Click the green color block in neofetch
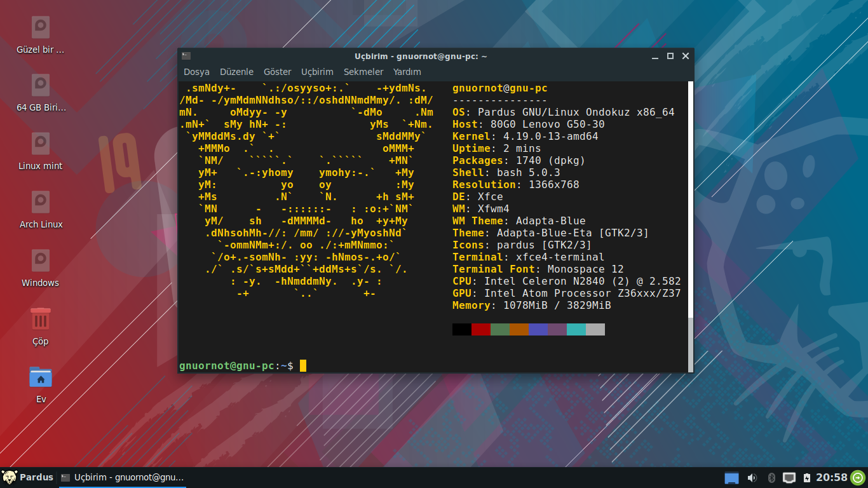The width and height of the screenshot is (868, 488). [x=500, y=329]
